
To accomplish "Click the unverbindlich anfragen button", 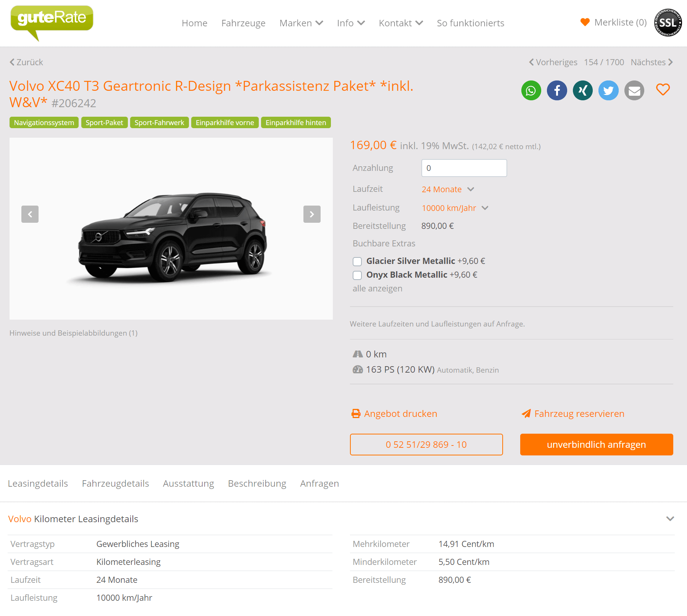I will 597,444.
